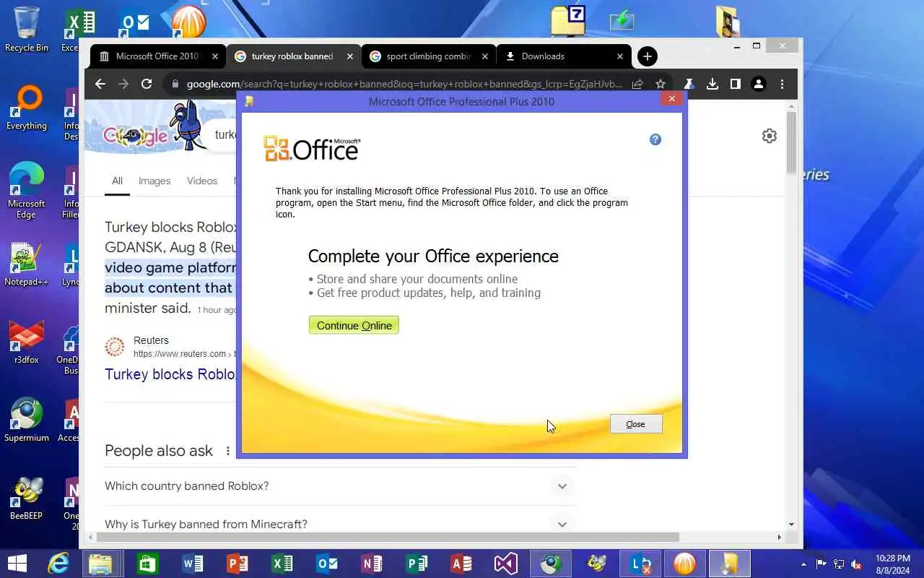Viewport: 924px width, 578px height.
Task: Toggle the browser side panel icon
Action: pos(735,84)
